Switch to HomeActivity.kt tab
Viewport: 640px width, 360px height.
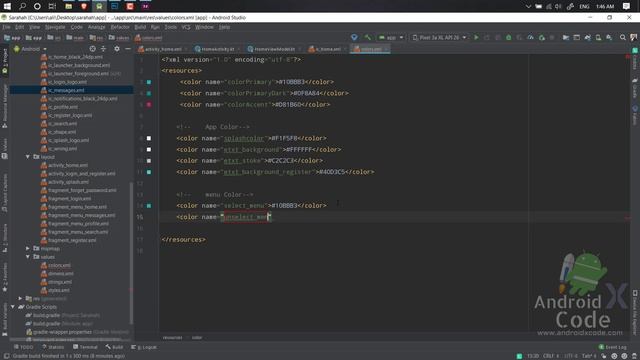click(x=218, y=49)
